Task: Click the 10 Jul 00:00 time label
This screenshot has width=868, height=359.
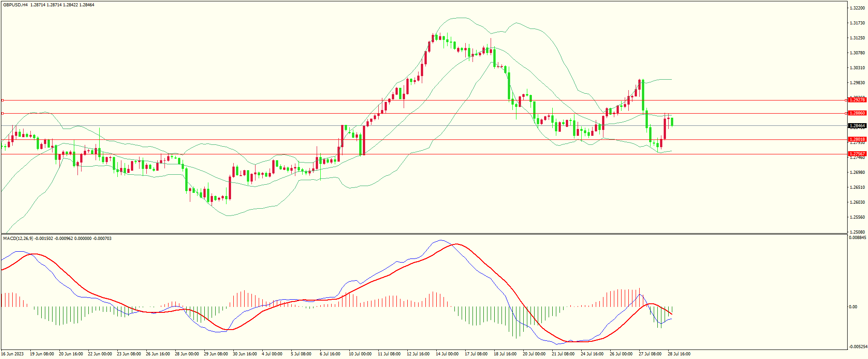Action: [x=360, y=354]
